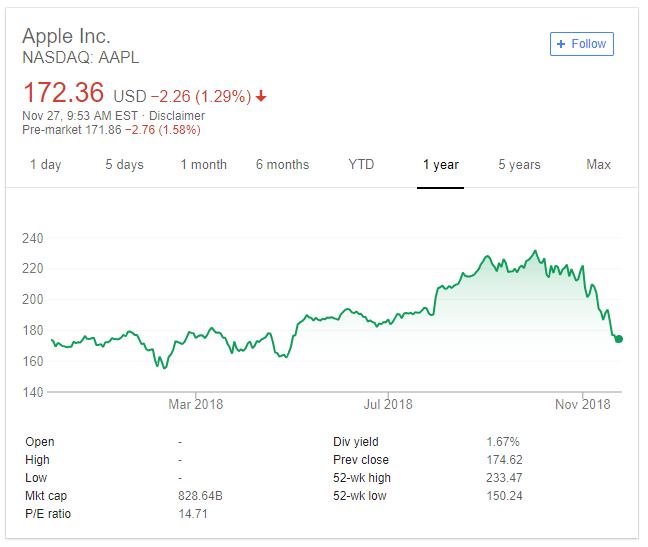The width and height of the screenshot is (648, 547).
Task: Click the Mar 2018 axis label
Action: [x=195, y=404]
